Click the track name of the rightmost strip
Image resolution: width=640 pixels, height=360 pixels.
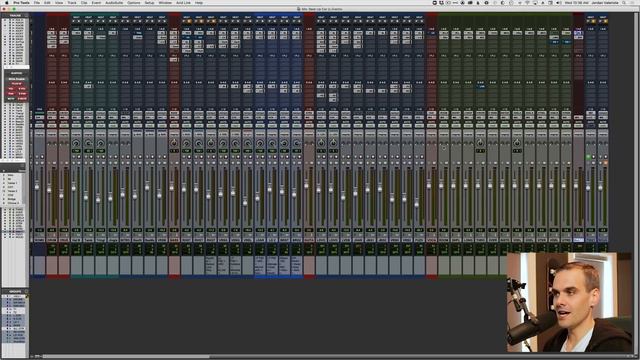[603, 240]
